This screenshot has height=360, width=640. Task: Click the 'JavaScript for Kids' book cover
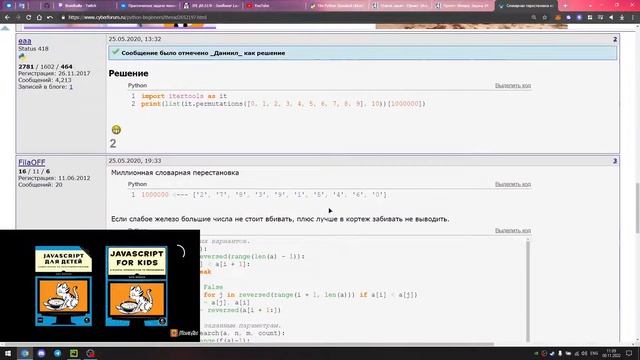pyautogui.click(x=136, y=286)
